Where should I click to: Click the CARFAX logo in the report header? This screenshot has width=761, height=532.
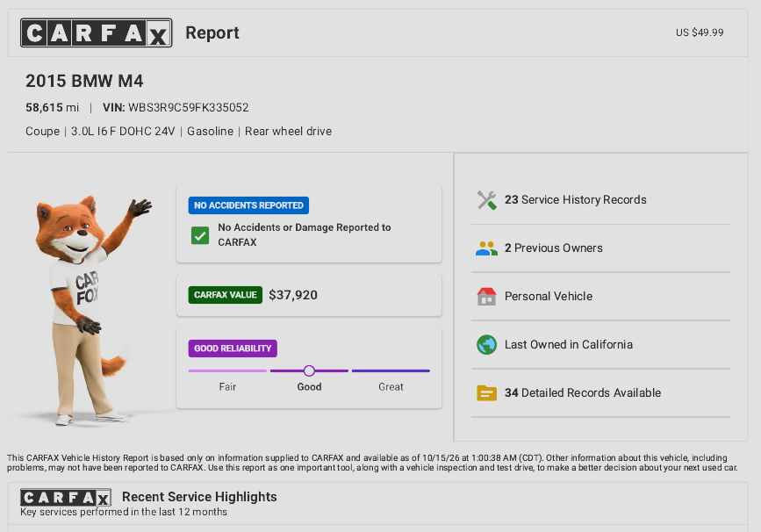pos(96,32)
